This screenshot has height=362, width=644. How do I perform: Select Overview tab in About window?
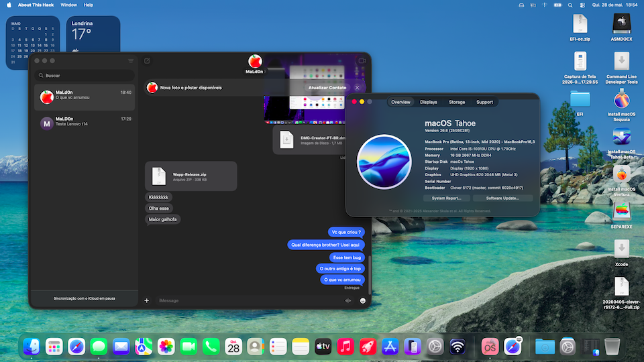click(x=400, y=102)
